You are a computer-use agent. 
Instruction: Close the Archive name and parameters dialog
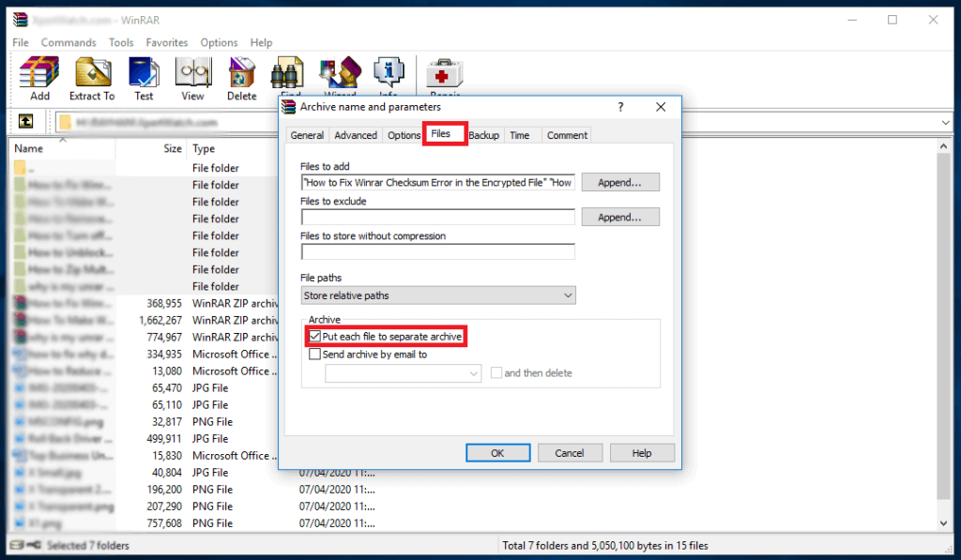click(660, 107)
